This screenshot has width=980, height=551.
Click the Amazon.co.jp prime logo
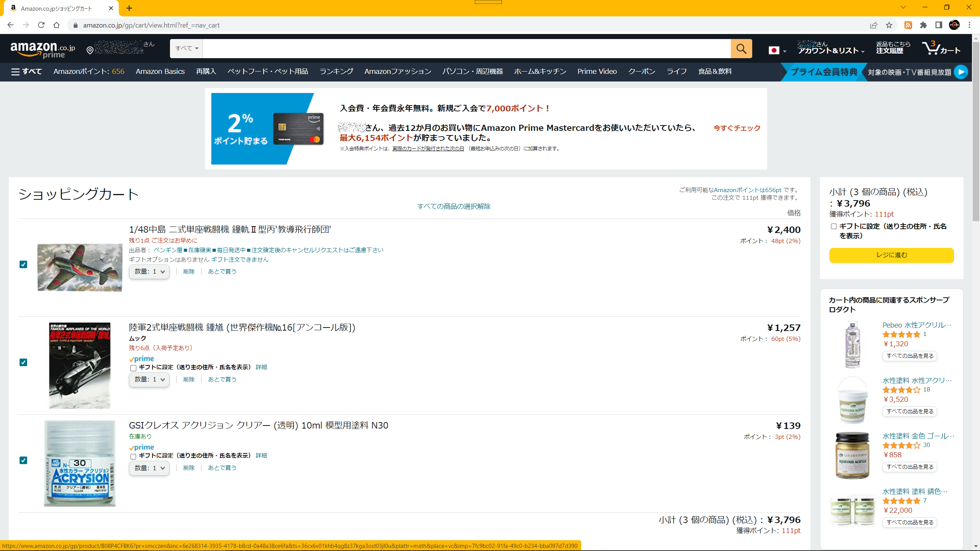43,50
